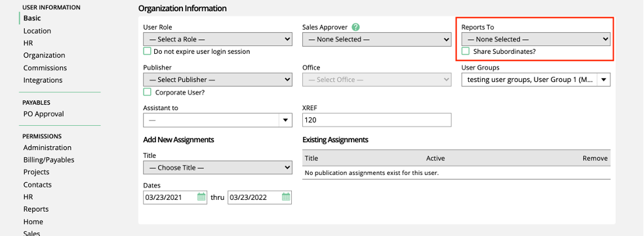This screenshot has width=644, height=236.
Task: Expand the Choose Title dropdown
Action: tap(218, 167)
